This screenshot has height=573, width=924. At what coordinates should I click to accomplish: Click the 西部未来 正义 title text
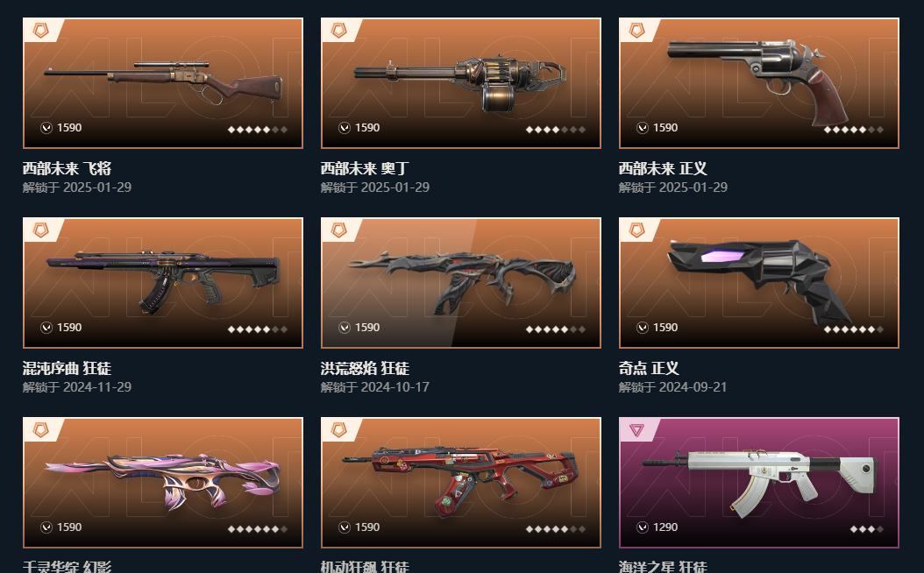pyautogui.click(x=663, y=168)
